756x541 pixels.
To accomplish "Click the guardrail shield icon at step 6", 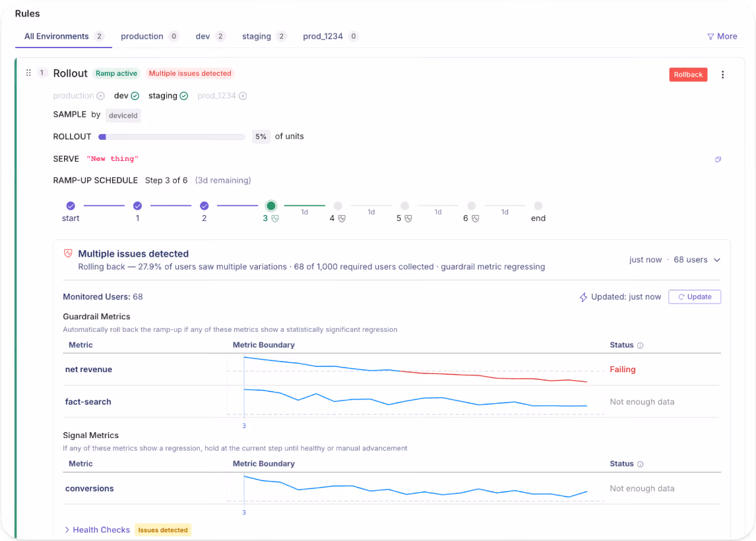I will click(x=476, y=218).
